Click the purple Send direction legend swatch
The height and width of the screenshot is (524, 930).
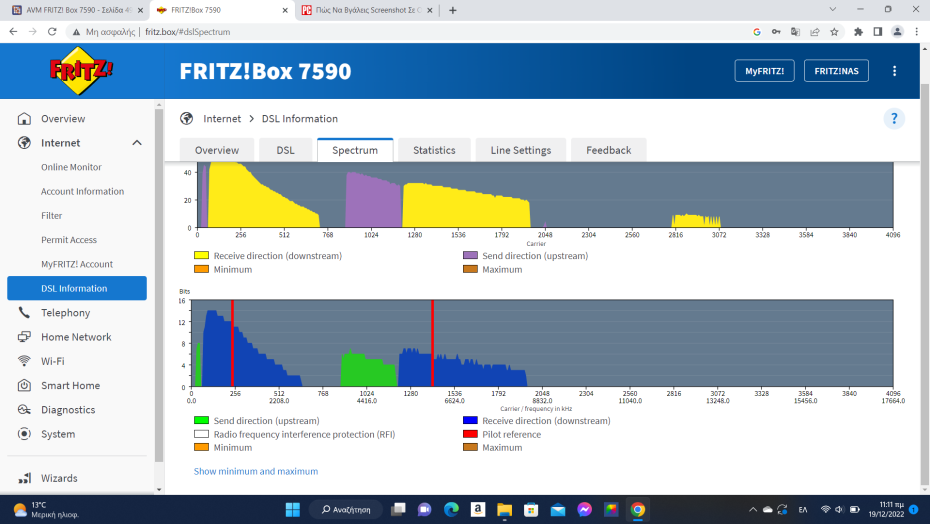[470, 256]
